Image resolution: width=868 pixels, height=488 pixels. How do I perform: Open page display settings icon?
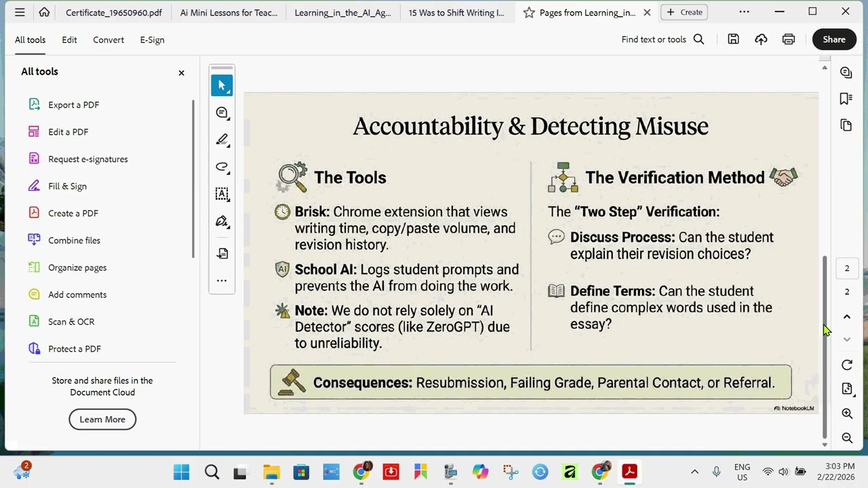click(x=847, y=389)
